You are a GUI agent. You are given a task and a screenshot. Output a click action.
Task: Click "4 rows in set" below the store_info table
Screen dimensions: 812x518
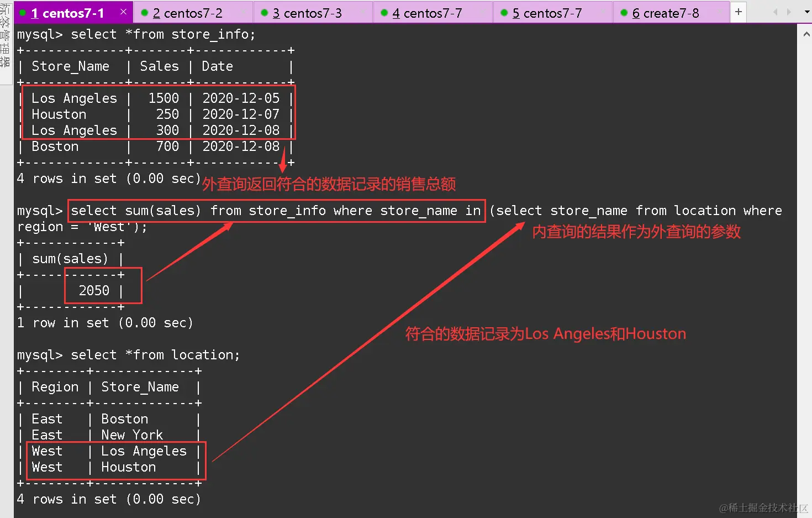click(x=67, y=179)
